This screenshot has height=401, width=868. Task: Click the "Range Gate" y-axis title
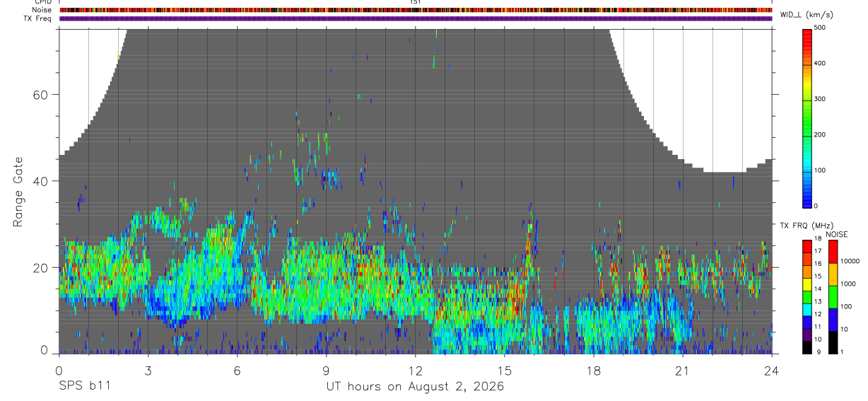[x=18, y=192]
